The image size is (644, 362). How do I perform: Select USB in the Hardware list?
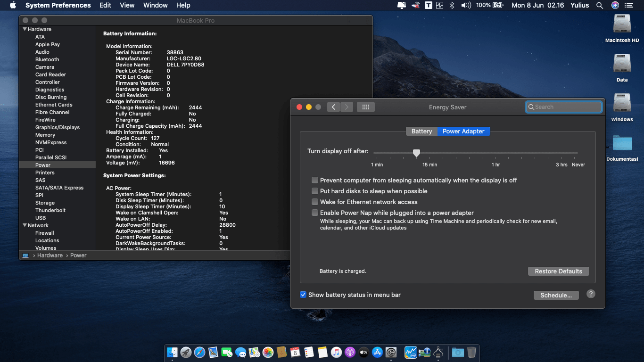pos(41,218)
